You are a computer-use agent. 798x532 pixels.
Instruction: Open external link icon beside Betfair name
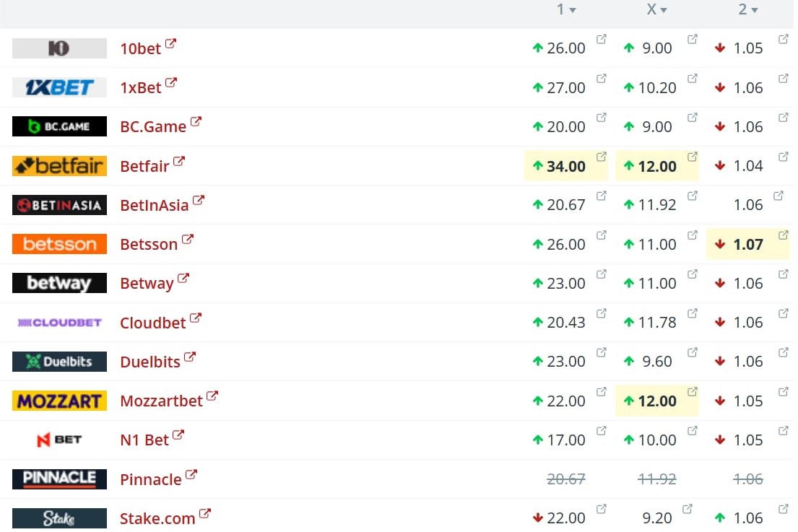tap(179, 162)
